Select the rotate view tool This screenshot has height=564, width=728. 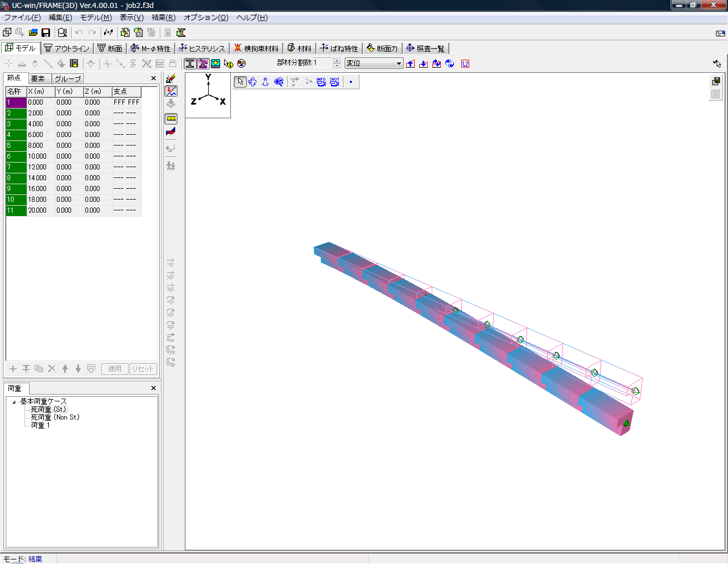[253, 82]
